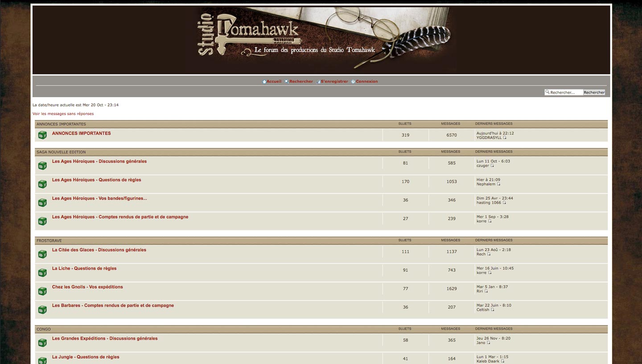Open user Nephalem profile
The height and width of the screenshot is (364, 642).
click(x=486, y=184)
